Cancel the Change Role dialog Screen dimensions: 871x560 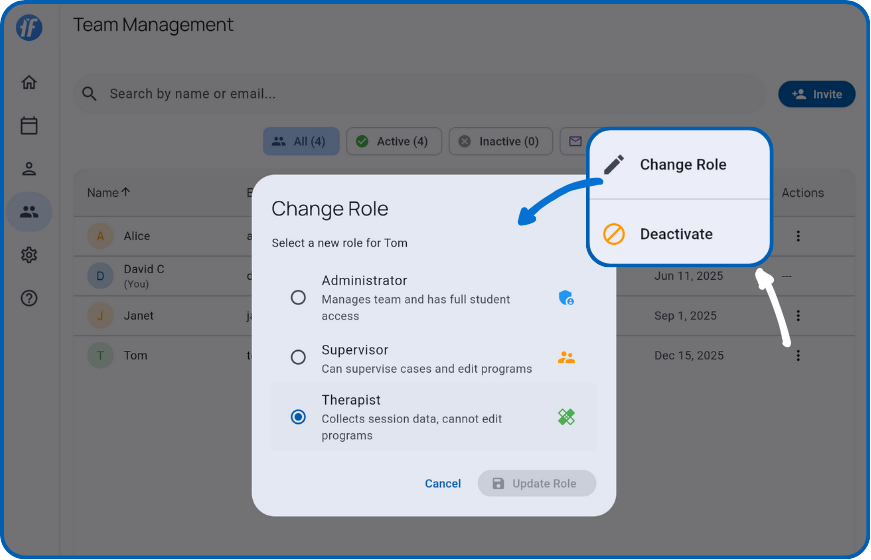(443, 484)
